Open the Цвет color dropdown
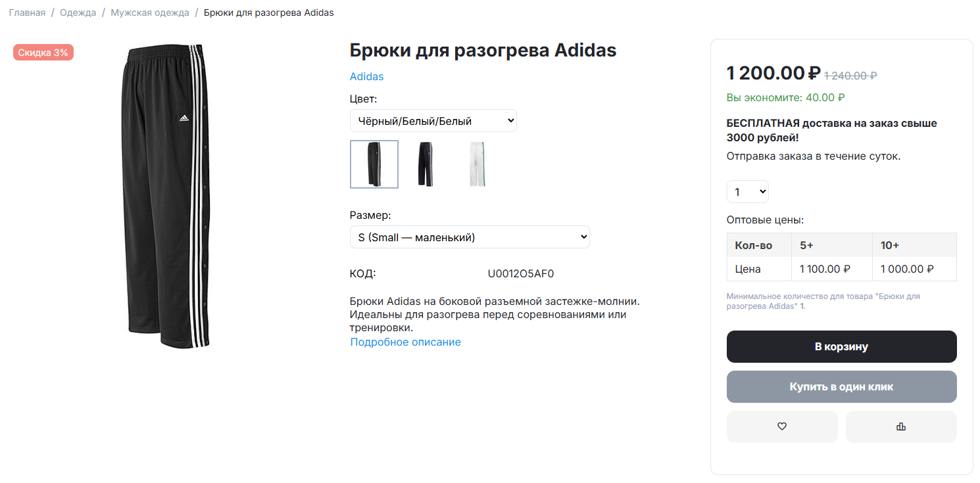Viewport: 980px width, 483px height. [x=433, y=121]
